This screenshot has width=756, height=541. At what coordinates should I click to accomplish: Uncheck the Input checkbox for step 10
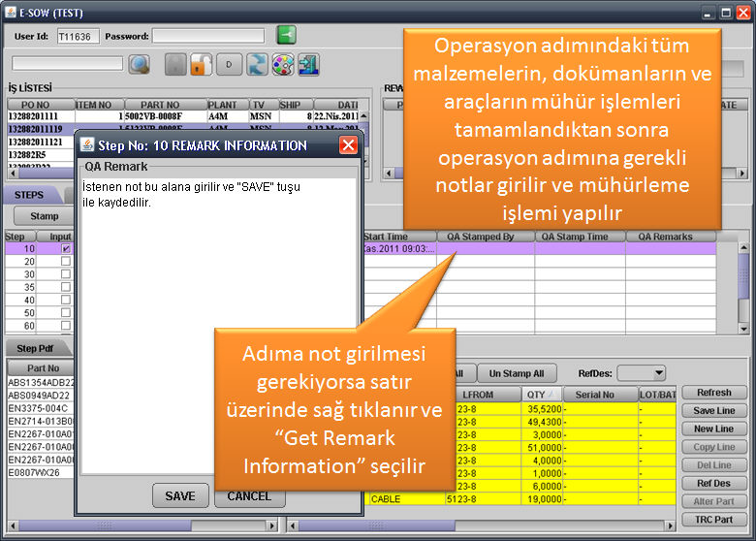pos(66,248)
